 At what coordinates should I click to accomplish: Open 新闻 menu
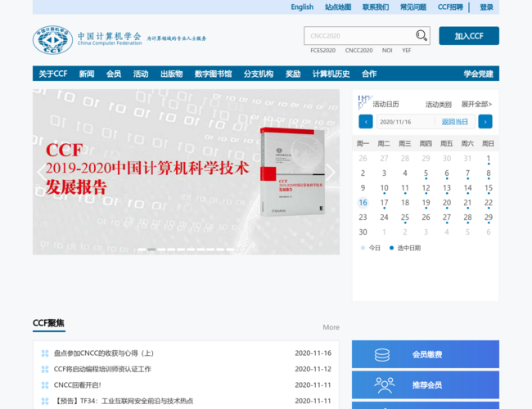click(x=87, y=74)
